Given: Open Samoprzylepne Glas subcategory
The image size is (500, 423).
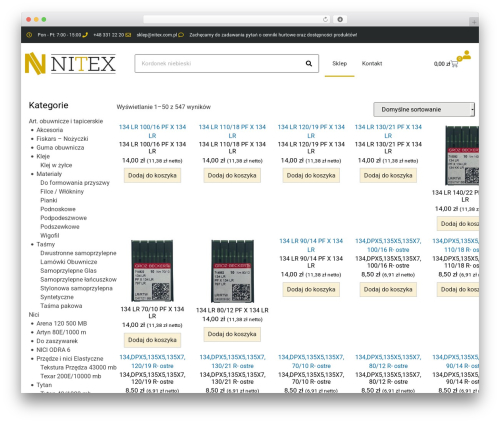Looking at the screenshot, I should coord(68,271).
